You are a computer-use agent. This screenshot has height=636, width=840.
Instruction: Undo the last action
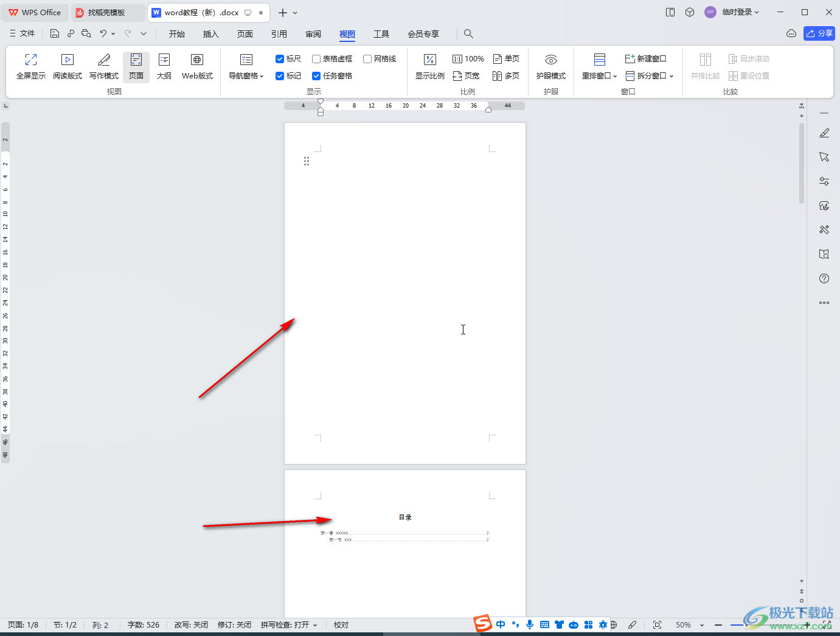pyautogui.click(x=103, y=34)
